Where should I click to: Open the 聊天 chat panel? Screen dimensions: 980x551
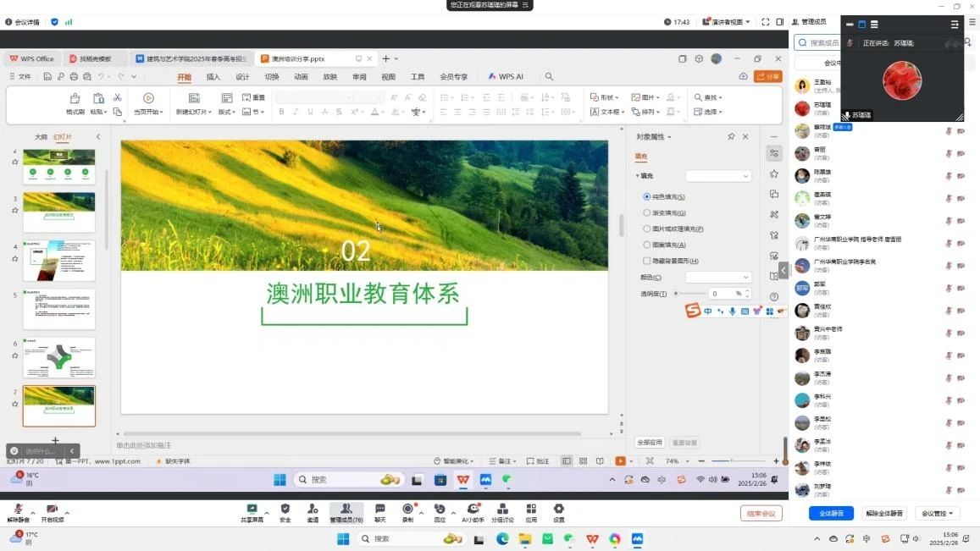pyautogui.click(x=380, y=509)
